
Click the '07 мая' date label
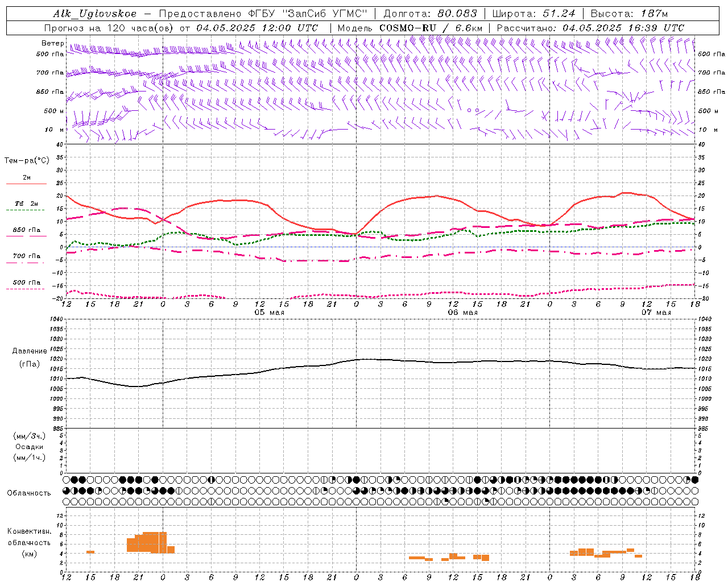click(x=656, y=313)
